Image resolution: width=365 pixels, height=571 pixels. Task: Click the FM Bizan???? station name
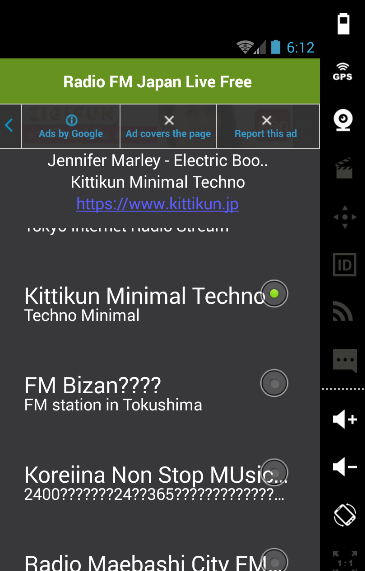93,385
